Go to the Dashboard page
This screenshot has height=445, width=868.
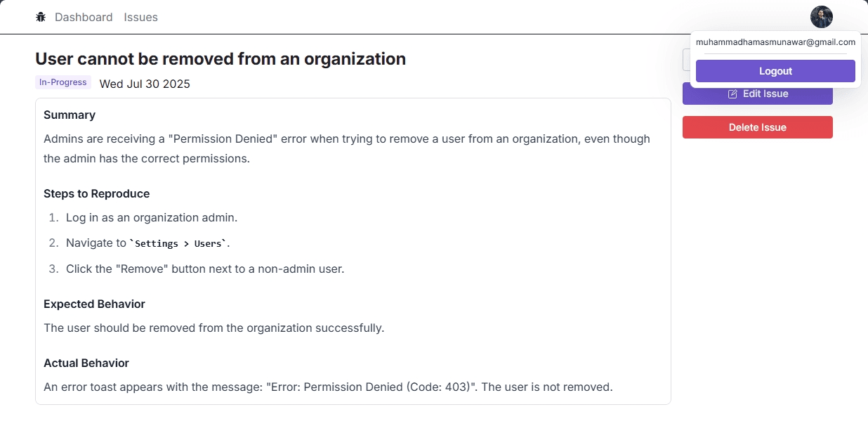[x=84, y=17]
